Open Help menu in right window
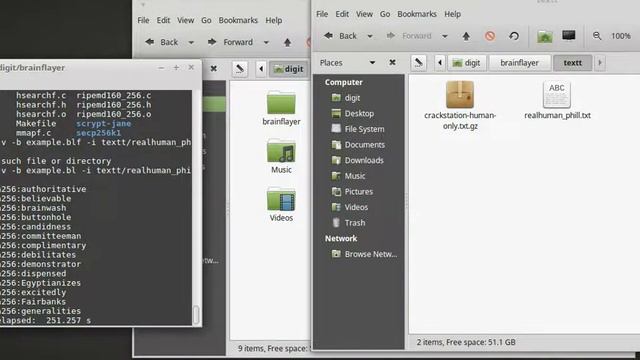Screen dimensions: 640x360 point(452,14)
